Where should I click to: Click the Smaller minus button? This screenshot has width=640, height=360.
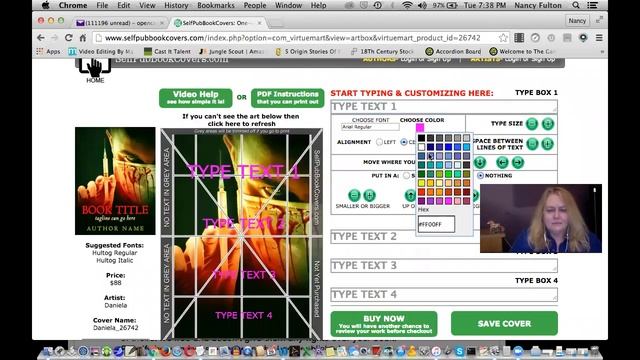(354, 195)
